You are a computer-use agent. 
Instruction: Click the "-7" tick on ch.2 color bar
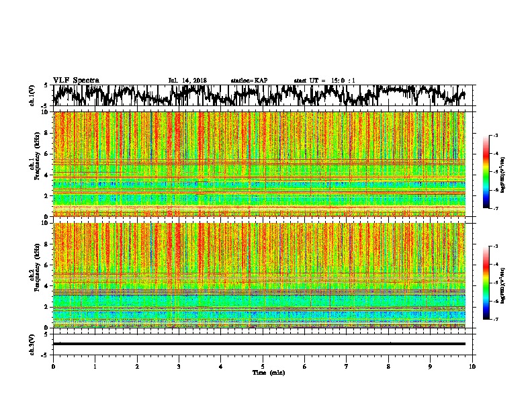pyautogui.click(x=495, y=319)
